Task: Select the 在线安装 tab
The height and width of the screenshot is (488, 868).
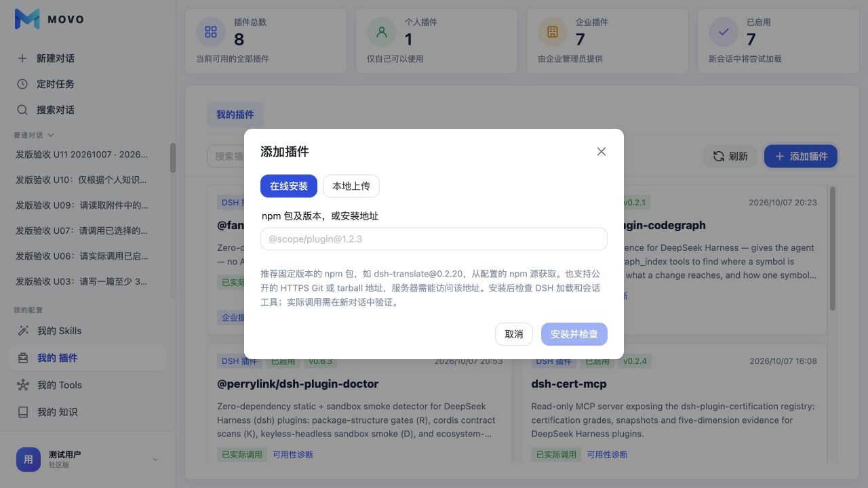Action: [289, 186]
